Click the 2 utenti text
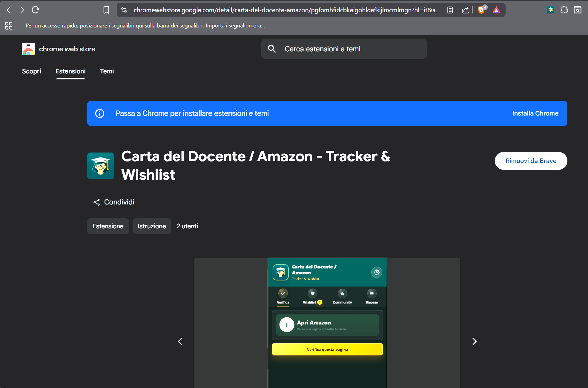This screenshot has width=588, height=388. click(187, 226)
